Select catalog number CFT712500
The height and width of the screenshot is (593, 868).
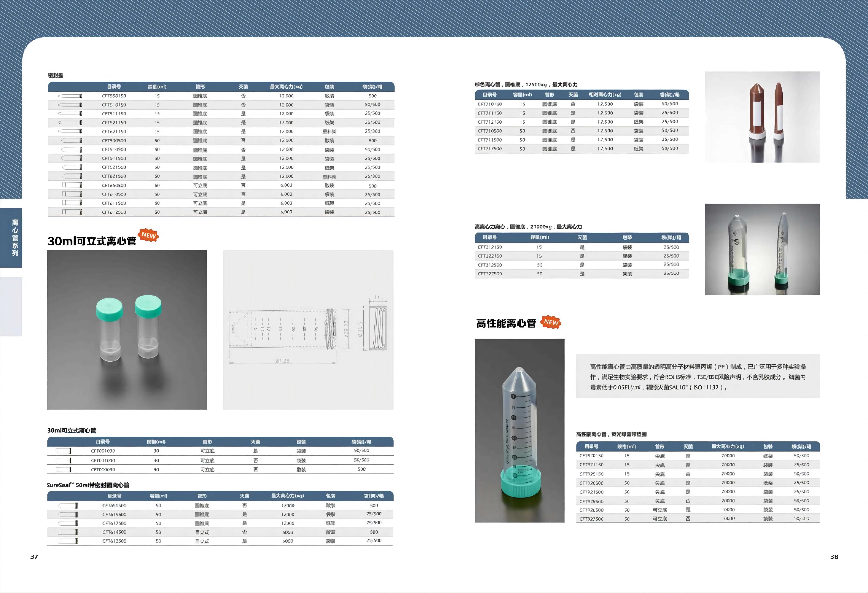(490, 149)
